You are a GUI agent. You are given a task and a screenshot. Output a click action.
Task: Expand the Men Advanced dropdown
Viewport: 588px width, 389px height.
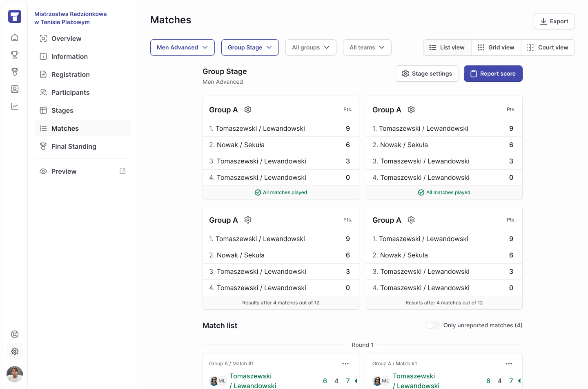183,47
